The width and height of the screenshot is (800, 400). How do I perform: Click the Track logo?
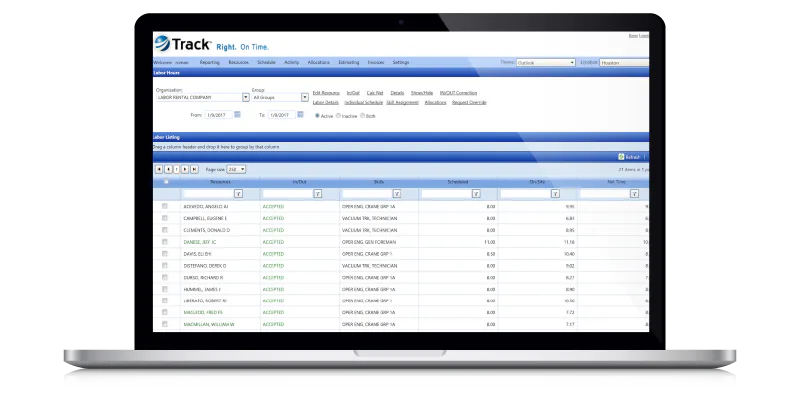click(183, 44)
